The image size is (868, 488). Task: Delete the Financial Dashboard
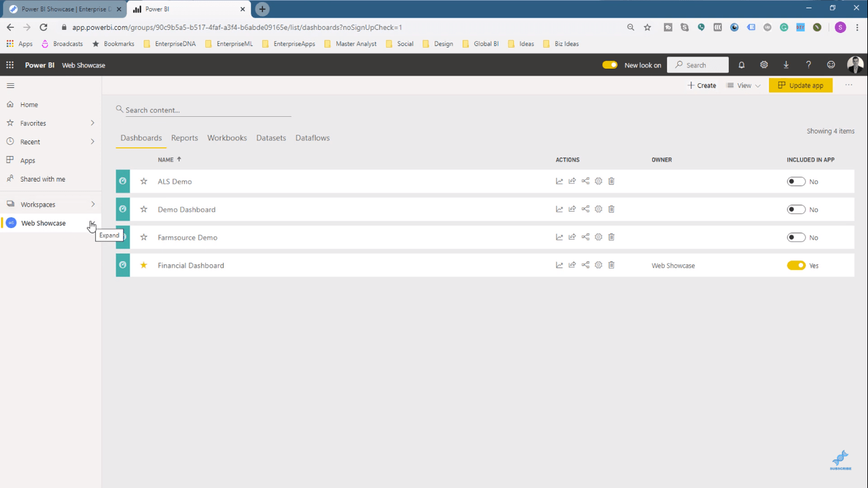pyautogui.click(x=611, y=265)
